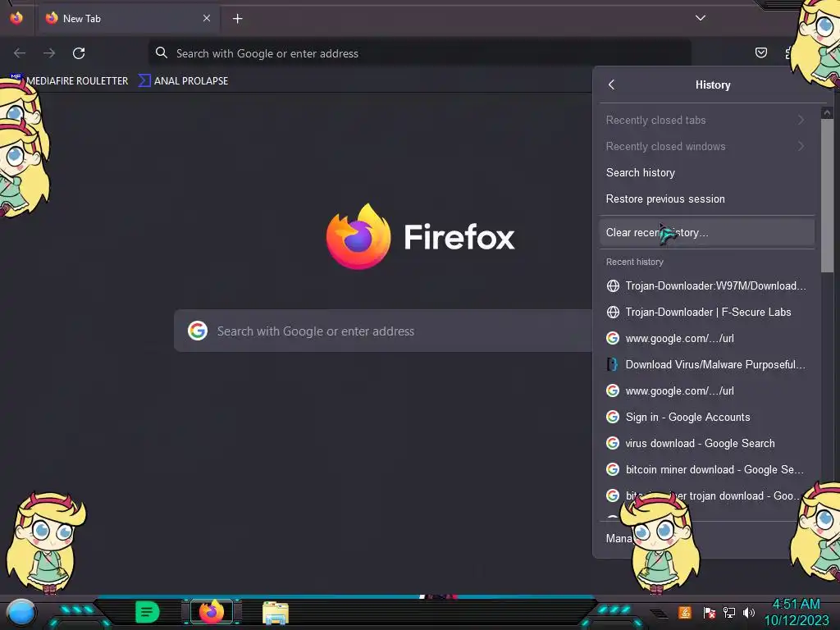Open virus download - Google Search entry
This screenshot has height=630, width=840.
(x=706, y=443)
